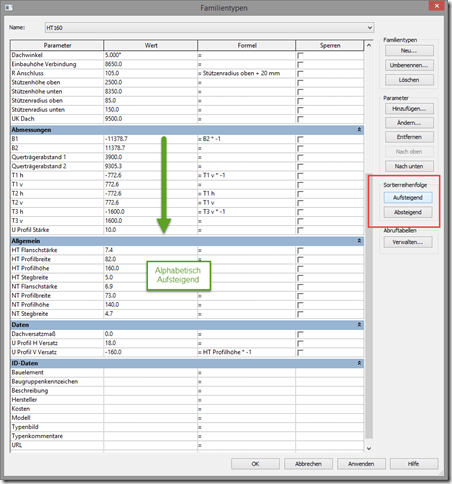Screen dimensions: 452x484
Task: Click the scroll down arrow of parameter list
Action: [369, 448]
